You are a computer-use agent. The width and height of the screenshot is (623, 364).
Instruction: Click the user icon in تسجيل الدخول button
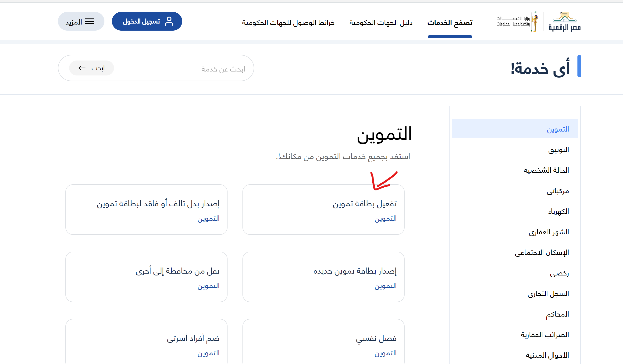pyautogui.click(x=169, y=21)
